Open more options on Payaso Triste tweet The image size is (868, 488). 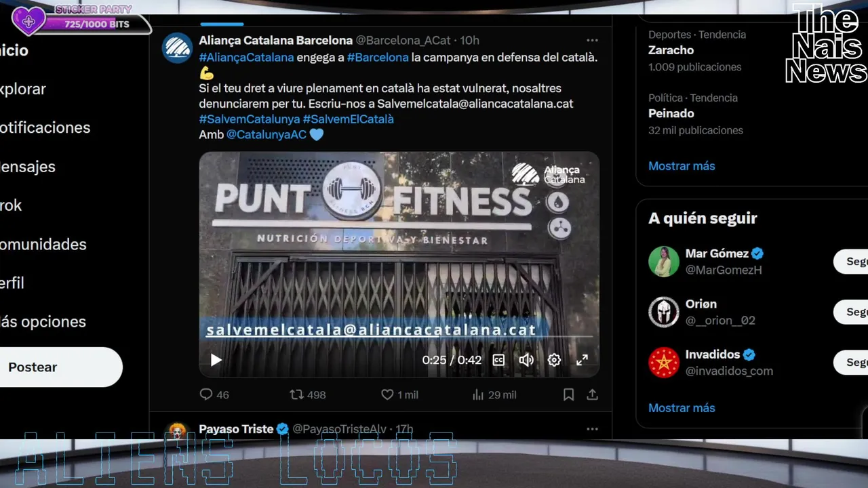pyautogui.click(x=592, y=429)
